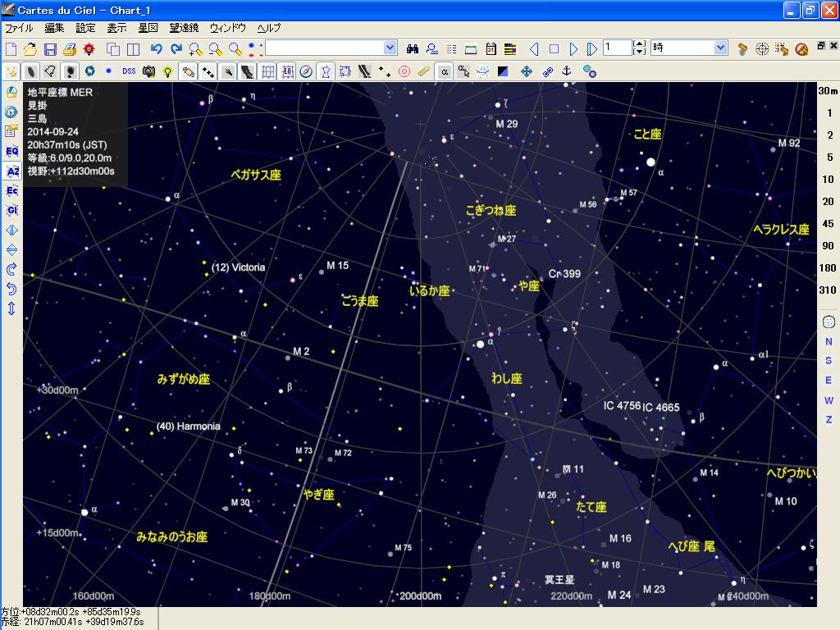Increase the time step value
Viewport: 840px width, 630px height.
(x=639, y=44)
